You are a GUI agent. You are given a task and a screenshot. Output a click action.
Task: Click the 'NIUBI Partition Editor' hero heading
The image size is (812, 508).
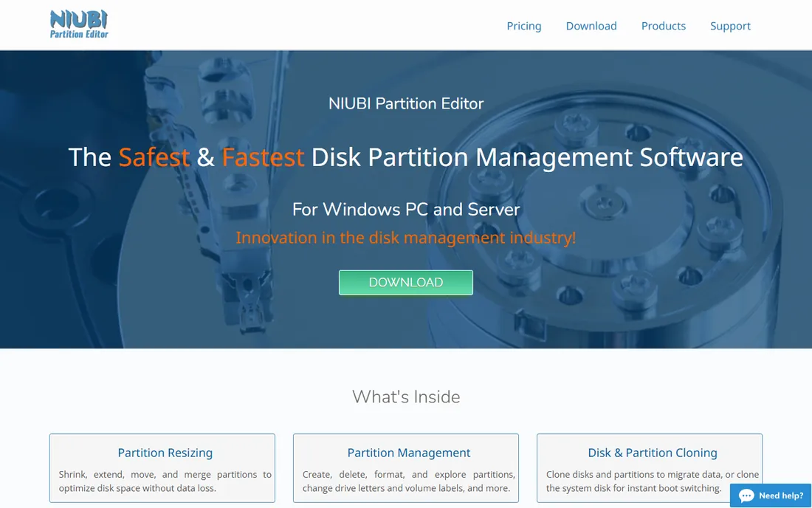[x=405, y=103]
